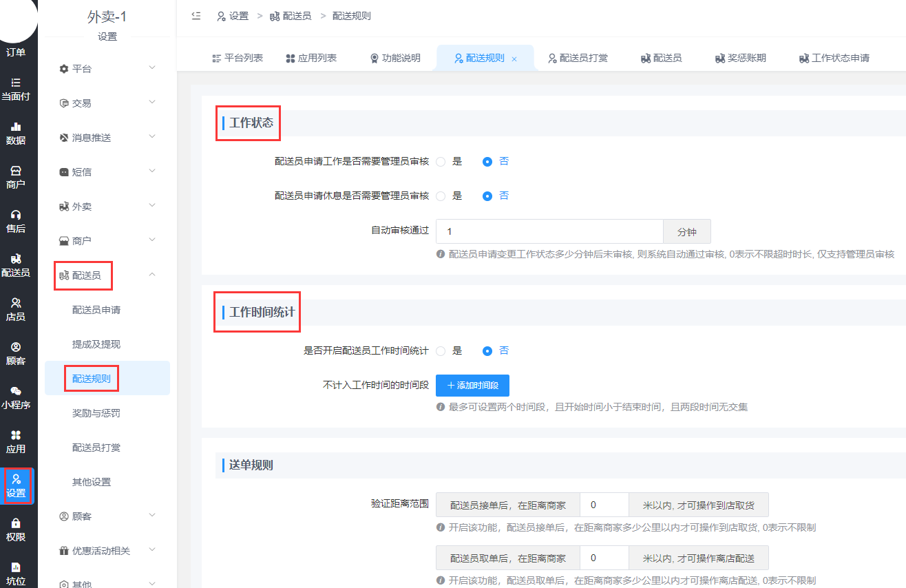906x588 pixels.
Task: Open 配送员 in the dark sidebar
Action: point(16,266)
